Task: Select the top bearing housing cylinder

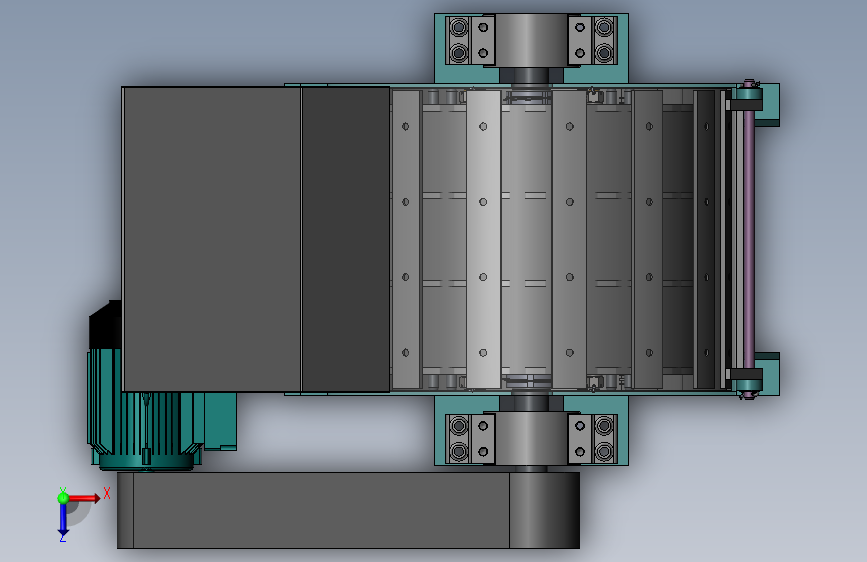Action: point(531,40)
